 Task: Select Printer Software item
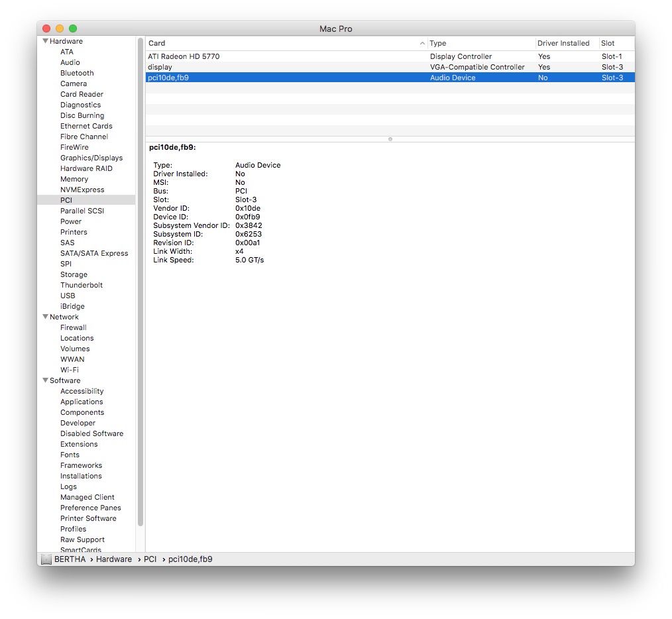pyautogui.click(x=88, y=519)
